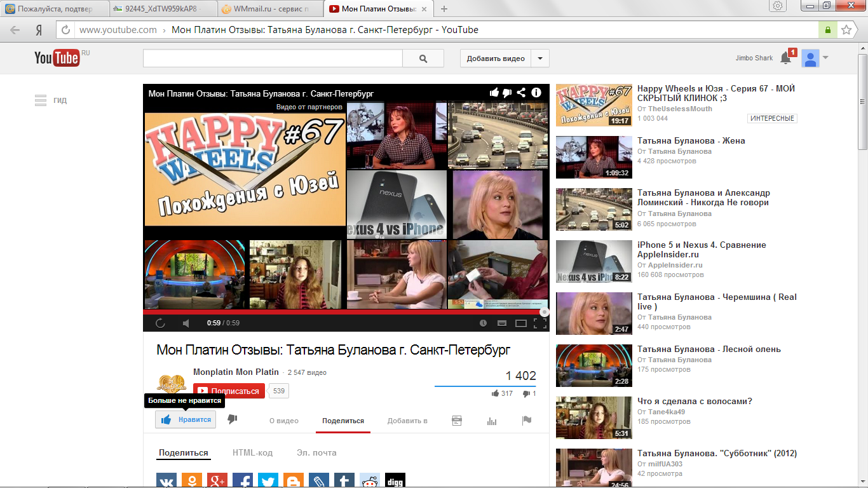Open Татьяна Буланова - Лесной олень link
Image resolution: width=868 pixels, height=488 pixels.
point(709,349)
